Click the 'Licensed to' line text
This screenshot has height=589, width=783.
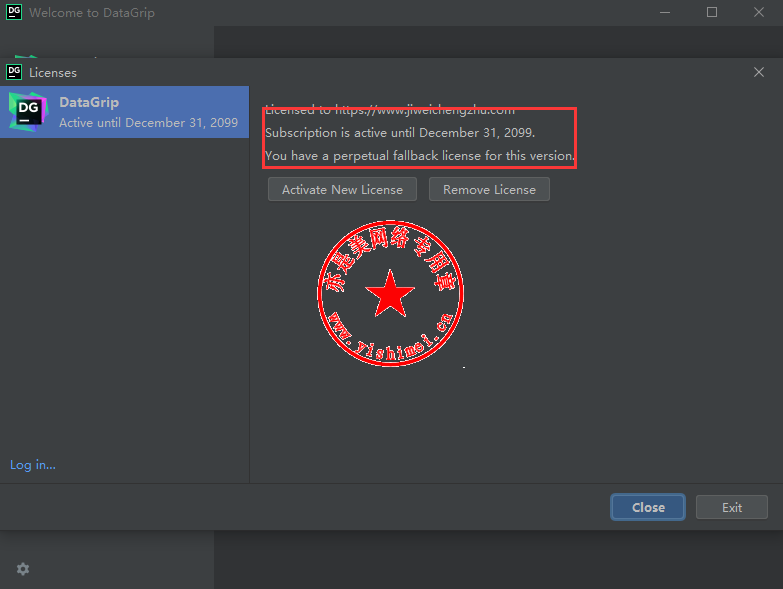click(x=390, y=110)
